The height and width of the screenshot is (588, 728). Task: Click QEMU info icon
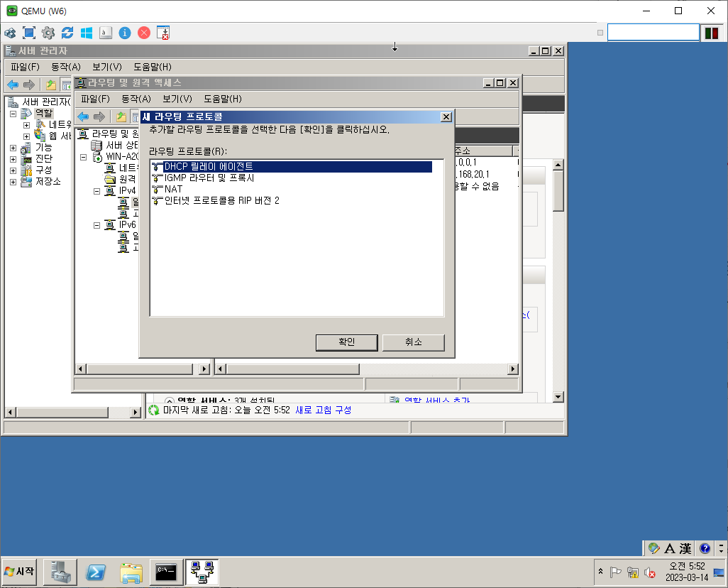click(125, 33)
